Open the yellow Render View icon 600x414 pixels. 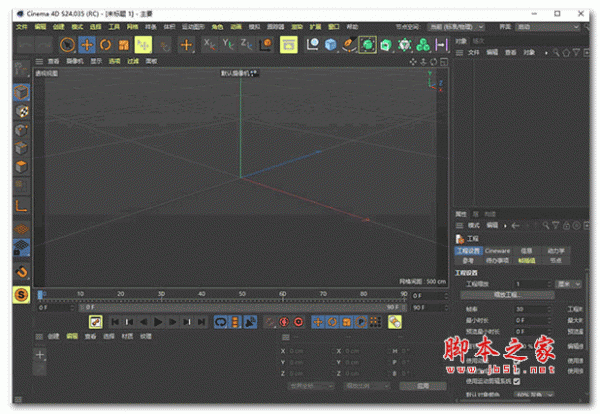tap(288, 44)
